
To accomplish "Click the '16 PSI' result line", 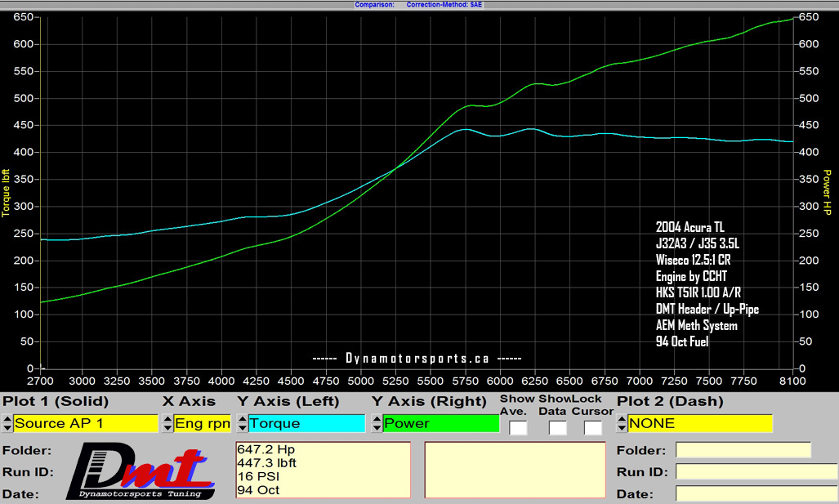I will (258, 476).
